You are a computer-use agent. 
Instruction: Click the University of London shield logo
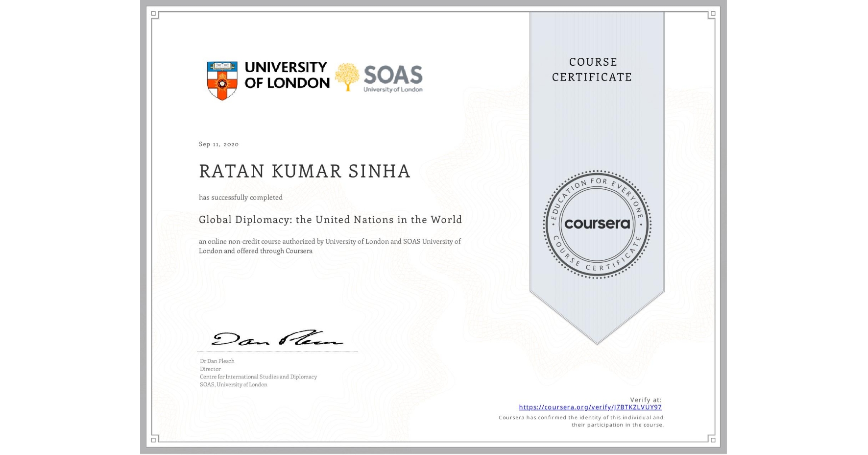222,77
